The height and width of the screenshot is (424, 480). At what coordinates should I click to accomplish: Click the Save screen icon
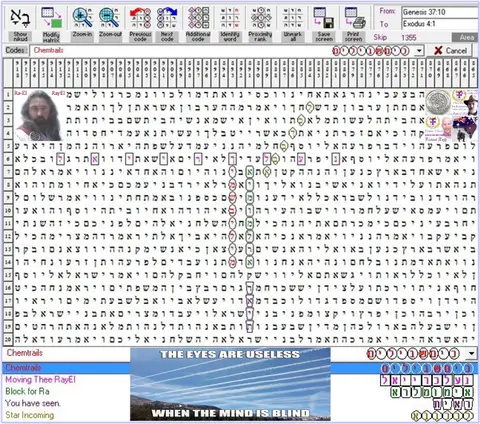(324, 18)
